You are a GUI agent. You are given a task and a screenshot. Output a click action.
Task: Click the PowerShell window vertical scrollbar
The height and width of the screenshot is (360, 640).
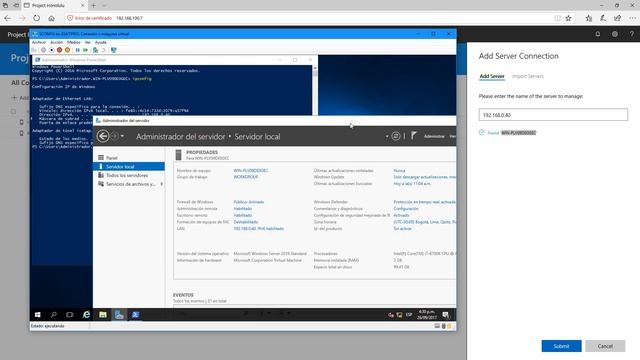tap(315, 90)
